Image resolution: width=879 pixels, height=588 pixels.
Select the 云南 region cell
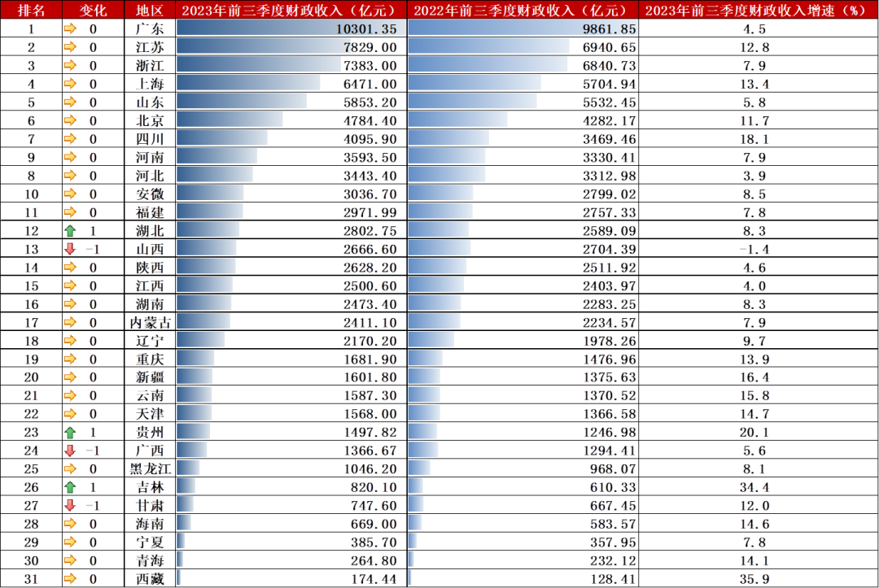coord(150,395)
